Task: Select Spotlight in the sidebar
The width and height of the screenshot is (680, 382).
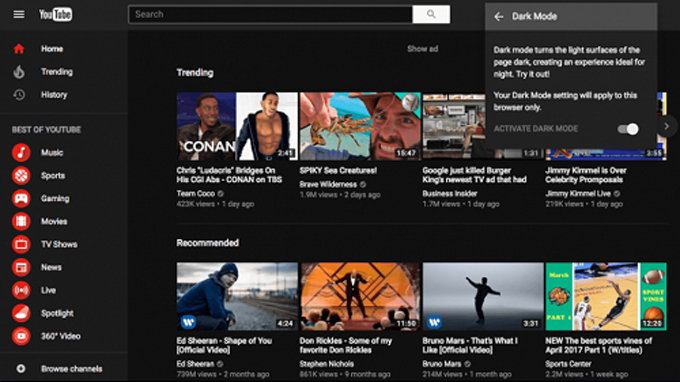Action: (x=57, y=313)
